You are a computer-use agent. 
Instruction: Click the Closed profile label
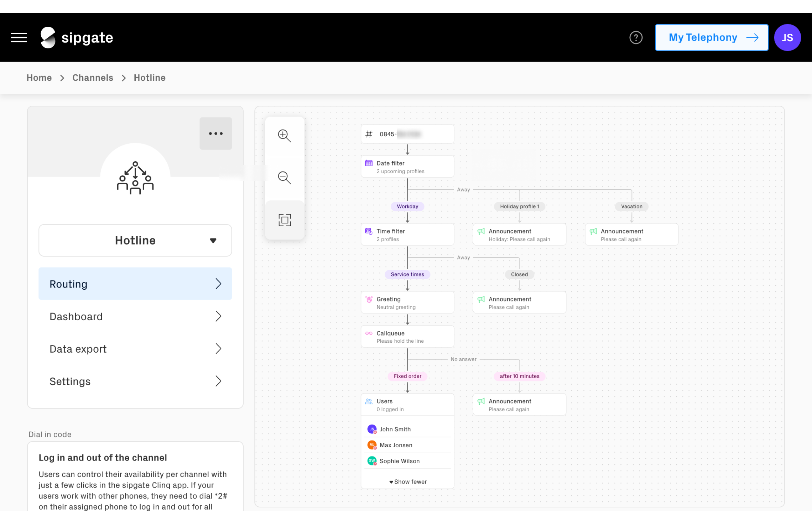520,274
